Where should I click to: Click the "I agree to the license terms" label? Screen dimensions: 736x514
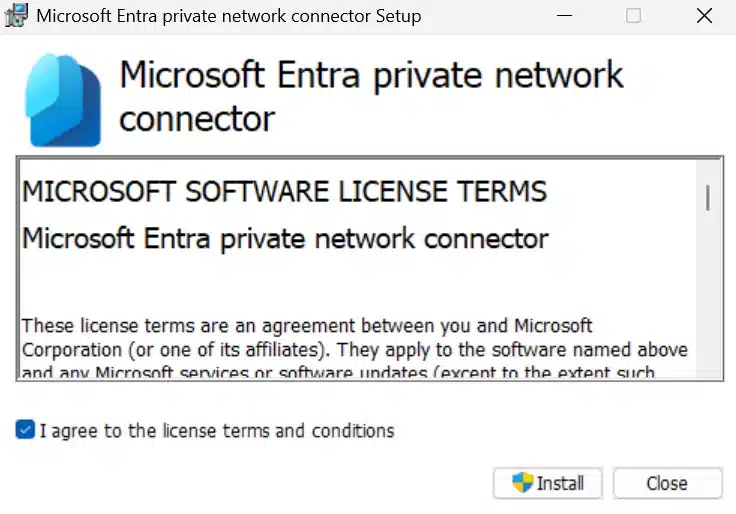coord(217,431)
